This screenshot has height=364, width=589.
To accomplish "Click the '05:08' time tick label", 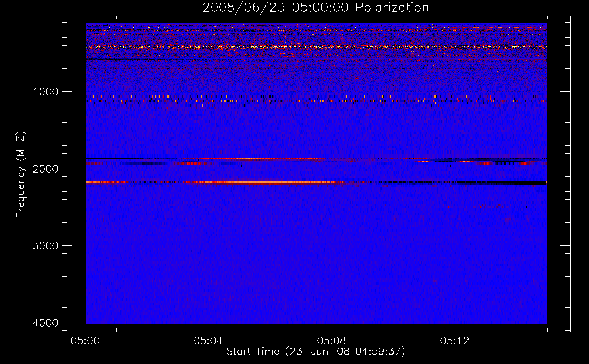I will [x=332, y=341].
